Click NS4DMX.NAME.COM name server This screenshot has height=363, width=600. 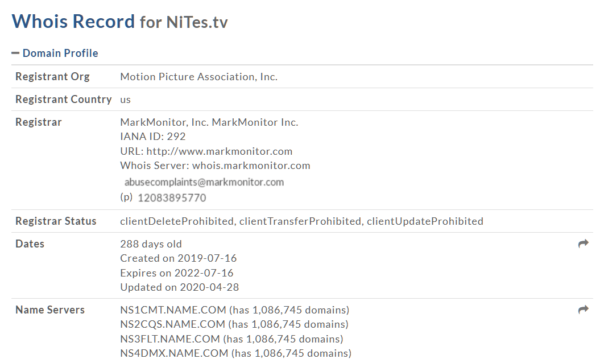pos(174,353)
